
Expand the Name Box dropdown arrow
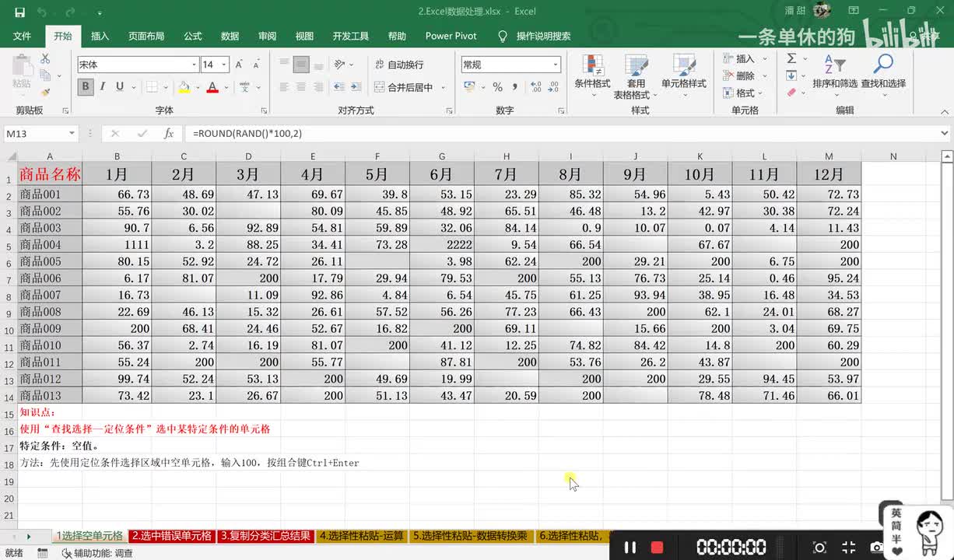coord(71,134)
